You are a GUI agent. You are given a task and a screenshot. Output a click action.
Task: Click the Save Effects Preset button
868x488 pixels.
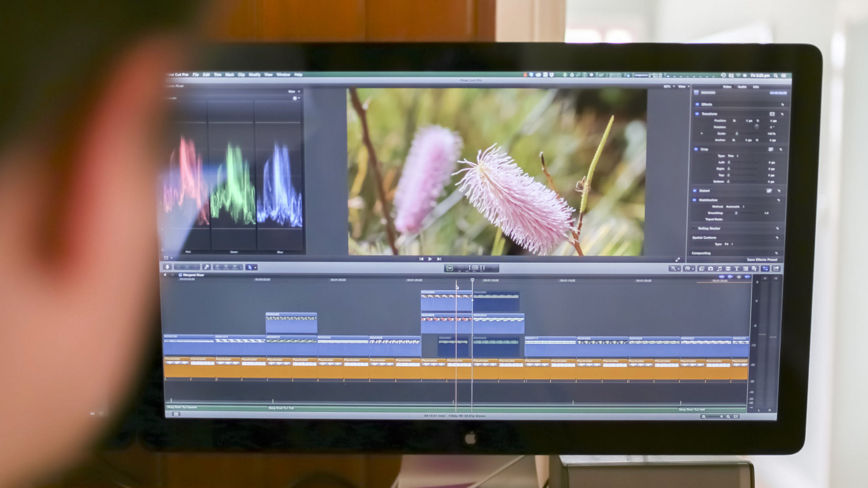(762, 260)
